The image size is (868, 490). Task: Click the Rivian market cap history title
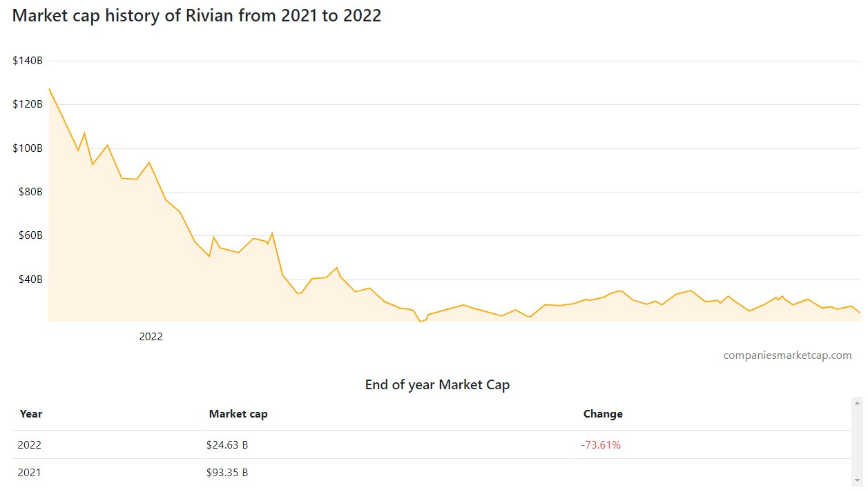197,16
